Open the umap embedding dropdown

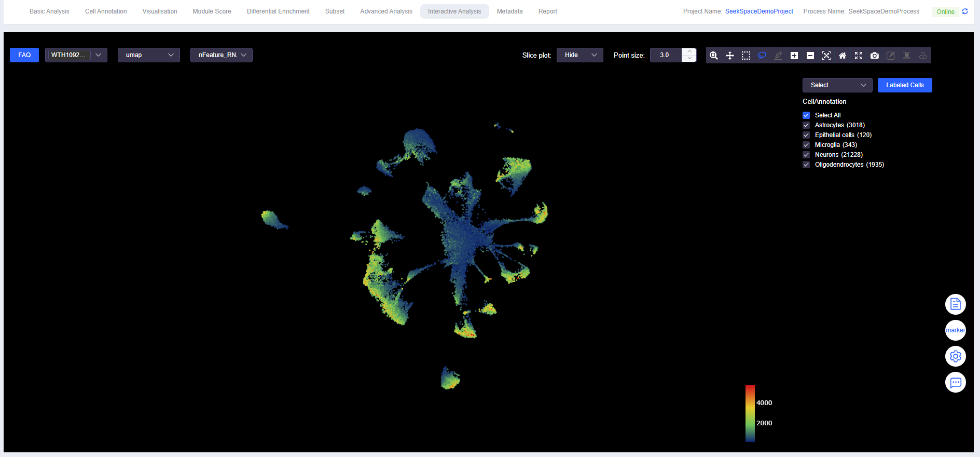[x=149, y=55]
